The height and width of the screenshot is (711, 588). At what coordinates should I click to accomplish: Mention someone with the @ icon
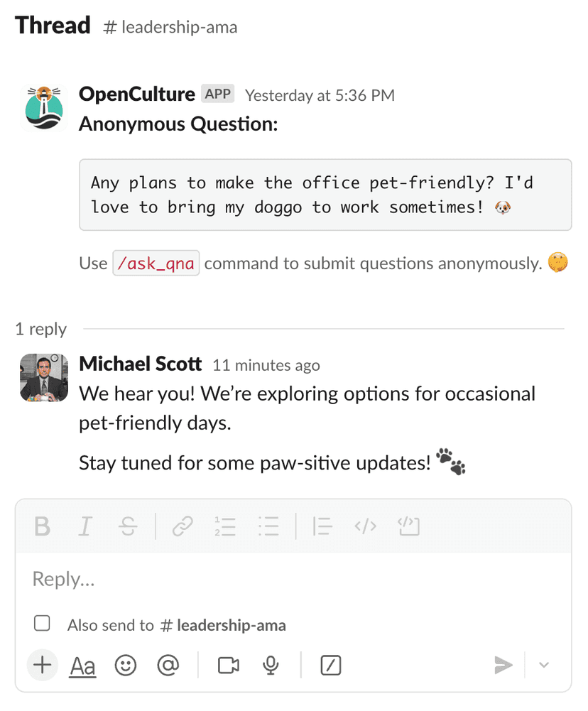click(169, 666)
